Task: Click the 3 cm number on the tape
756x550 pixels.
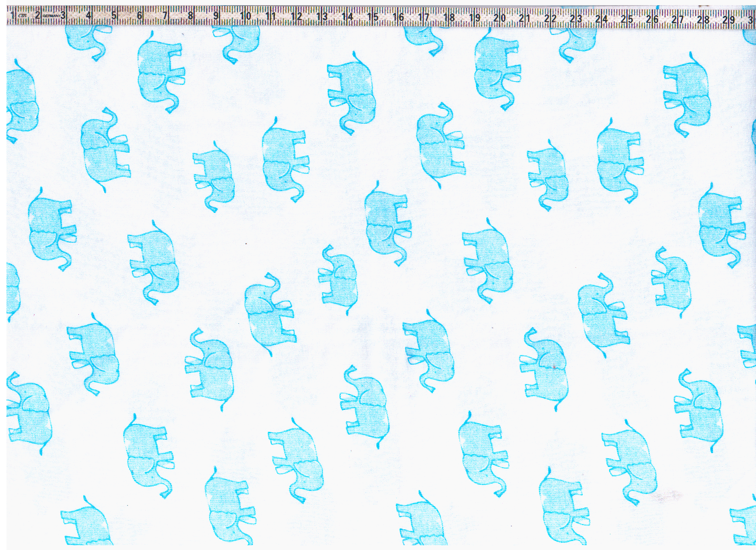Action: pos(63,16)
